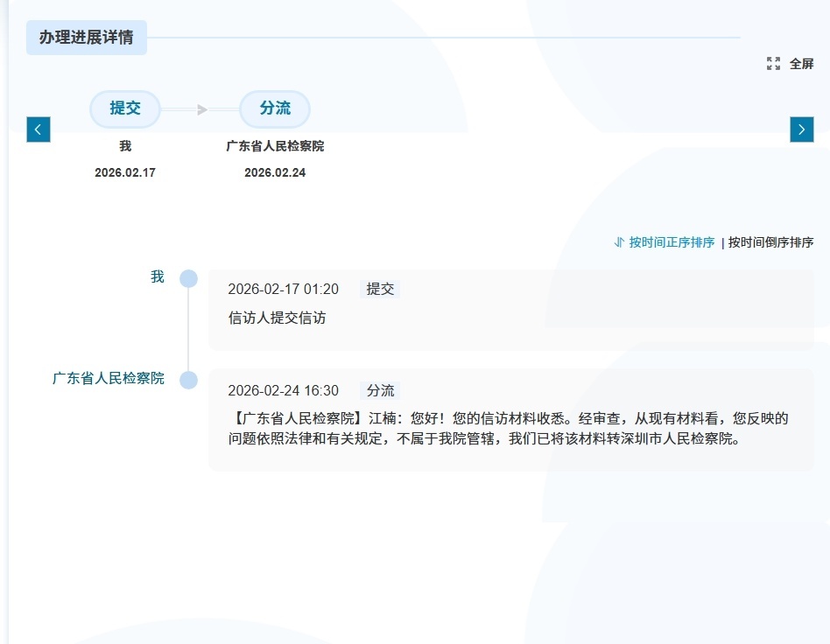830x644 pixels.
Task: Click the 办理进展详情 section header
Action: (87, 38)
